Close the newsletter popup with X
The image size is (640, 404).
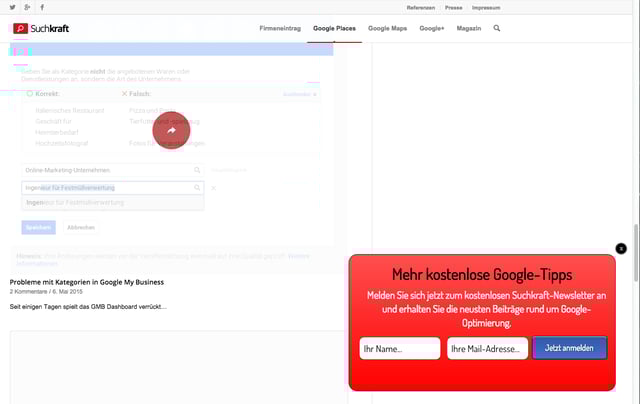(621, 249)
